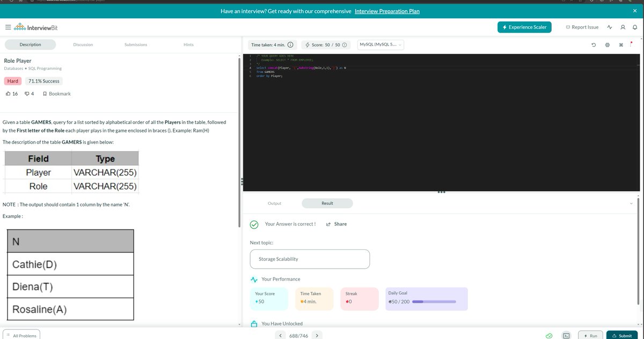Click the 688/746 problem counter
The height and width of the screenshot is (339, 644).
[299, 336]
